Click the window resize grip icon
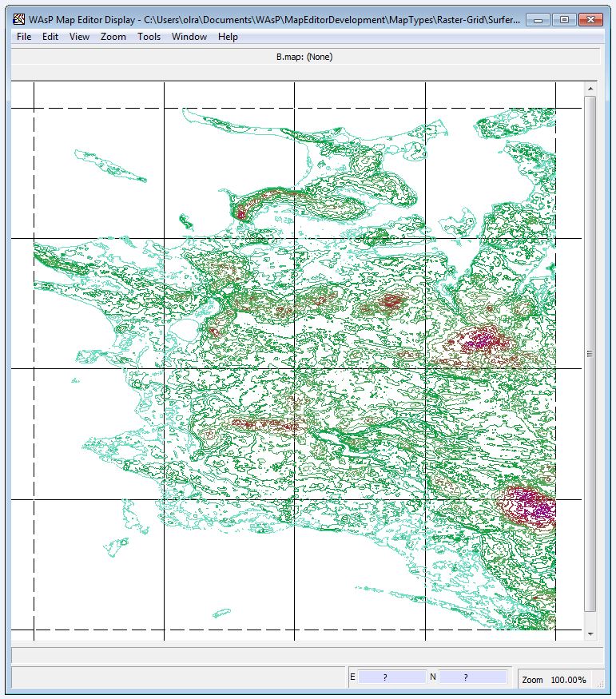Image resolution: width=616 pixels, height=699 pixels. [x=600, y=684]
